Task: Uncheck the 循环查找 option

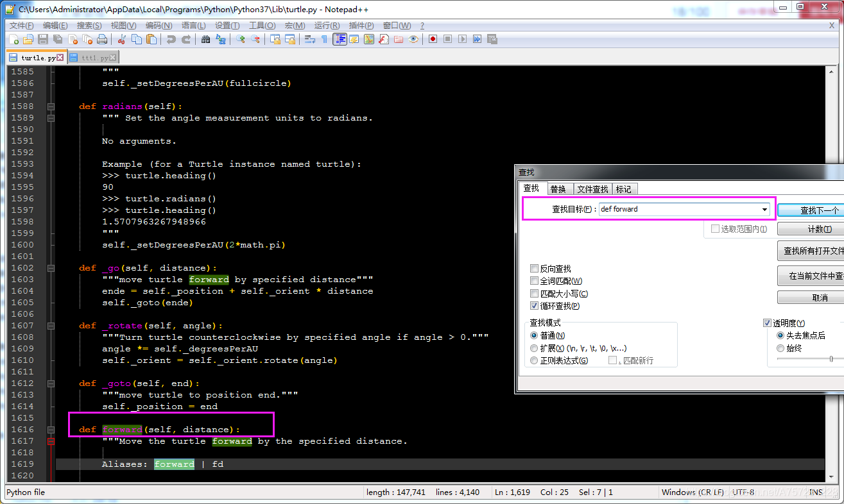Action: point(534,306)
